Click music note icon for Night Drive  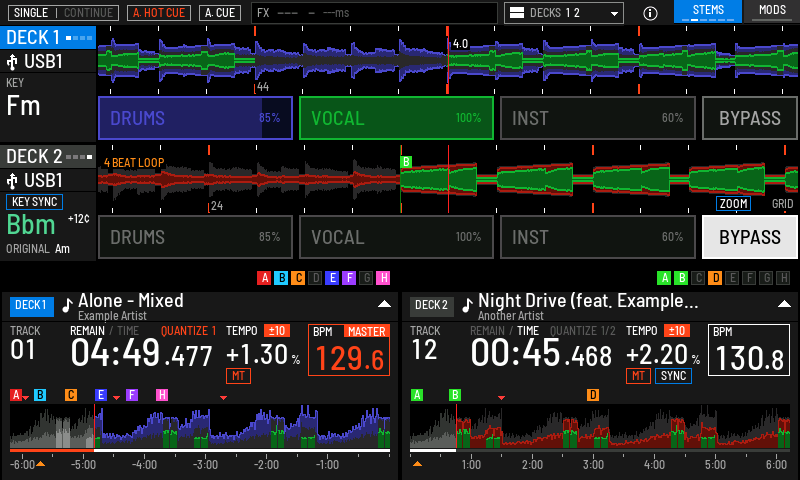click(x=467, y=305)
